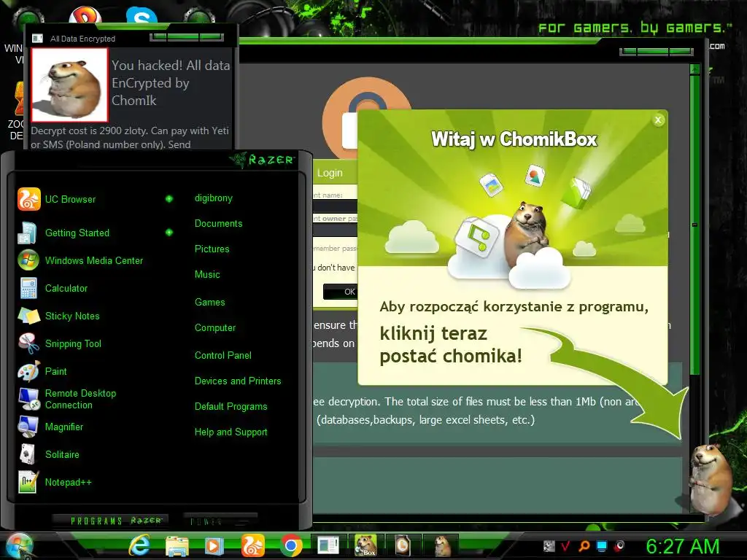Click the Windows Start orb
747x560 pixels.
18,547
